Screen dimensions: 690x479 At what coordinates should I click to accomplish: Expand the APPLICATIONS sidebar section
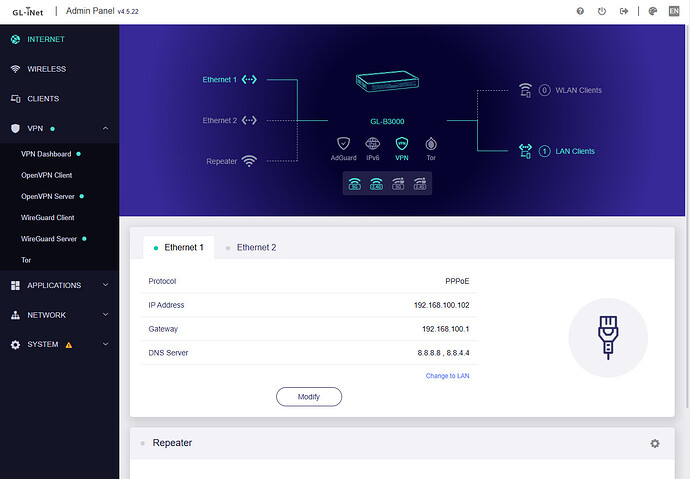(104, 285)
